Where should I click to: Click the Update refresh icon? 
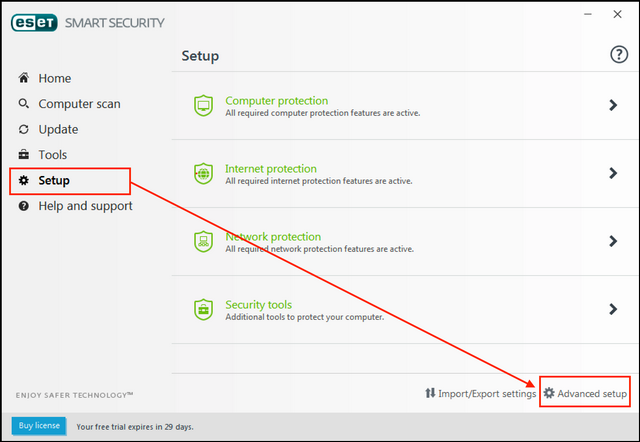[24, 129]
